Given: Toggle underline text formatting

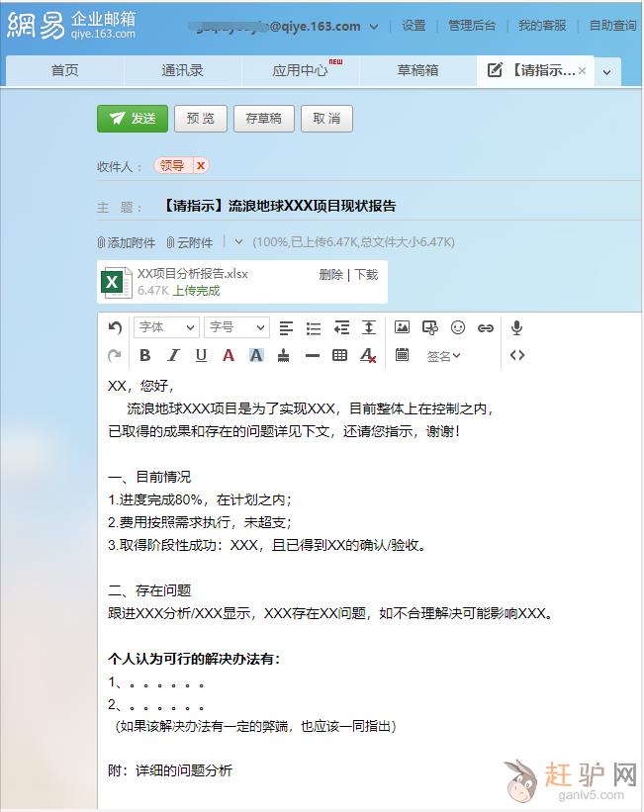Looking at the screenshot, I should tap(201, 355).
